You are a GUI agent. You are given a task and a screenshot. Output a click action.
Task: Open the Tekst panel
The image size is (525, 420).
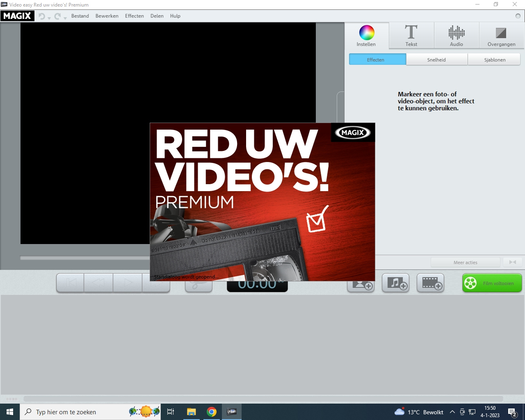click(x=411, y=36)
